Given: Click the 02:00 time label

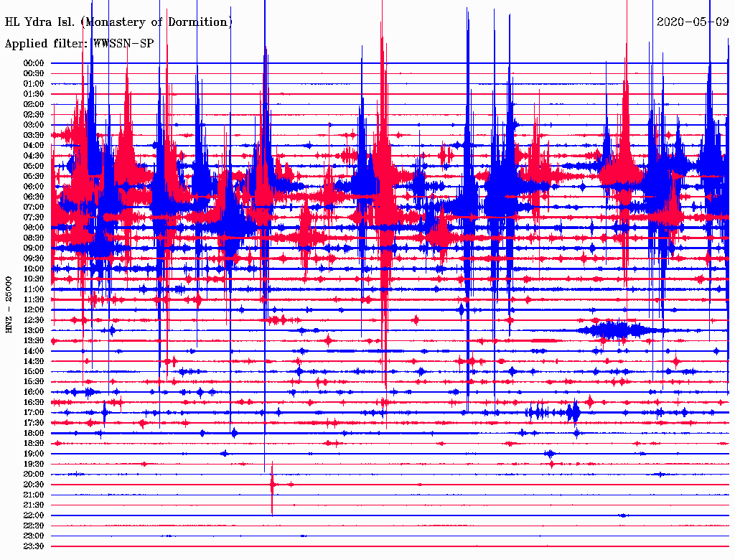Looking at the screenshot, I should 34,105.
